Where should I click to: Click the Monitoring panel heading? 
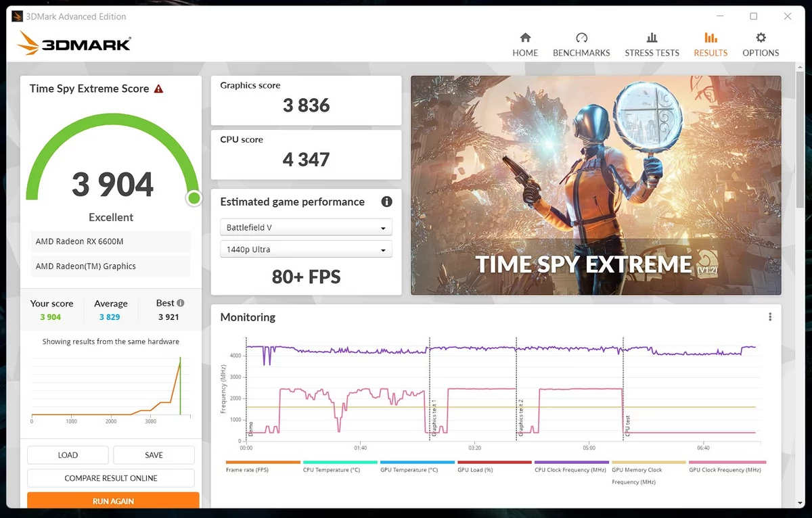tap(248, 317)
